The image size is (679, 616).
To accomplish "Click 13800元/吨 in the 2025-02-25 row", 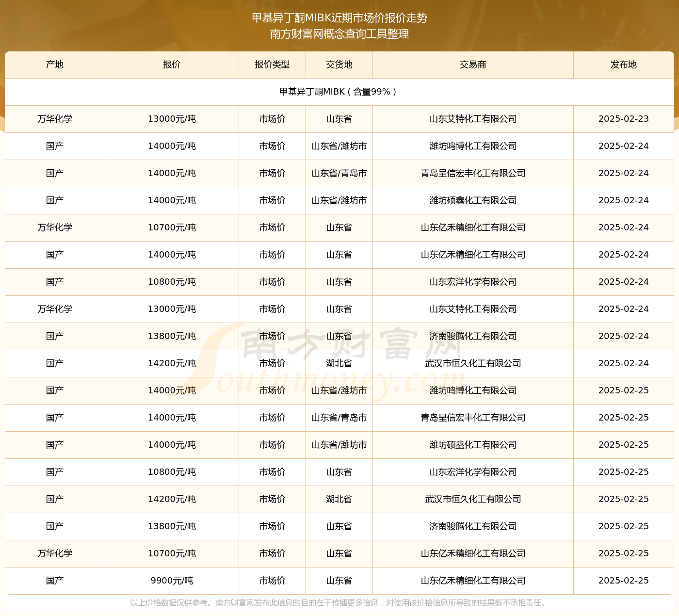I will tap(172, 526).
